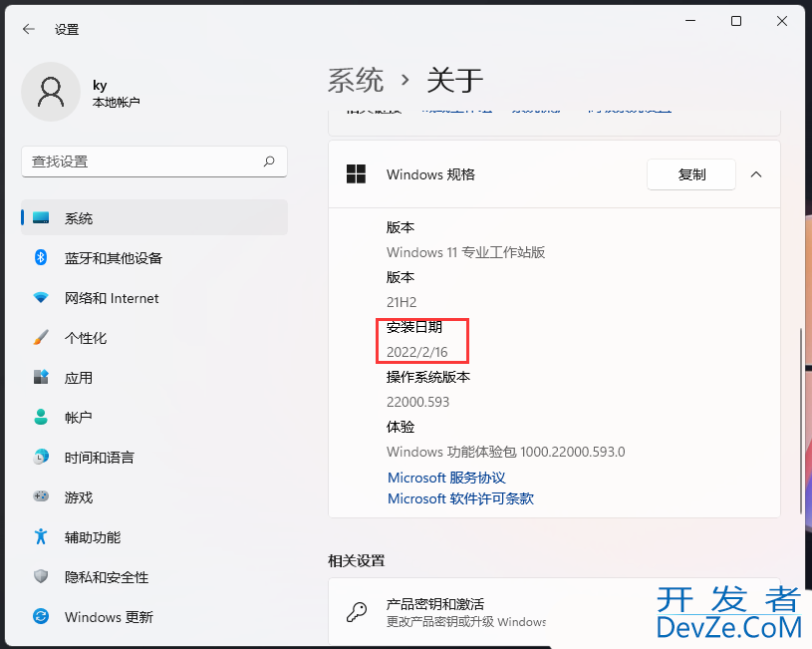Viewport: 812px width, 649px height.
Task: Collapse the Windows 规格 section chevron
Action: [756, 174]
